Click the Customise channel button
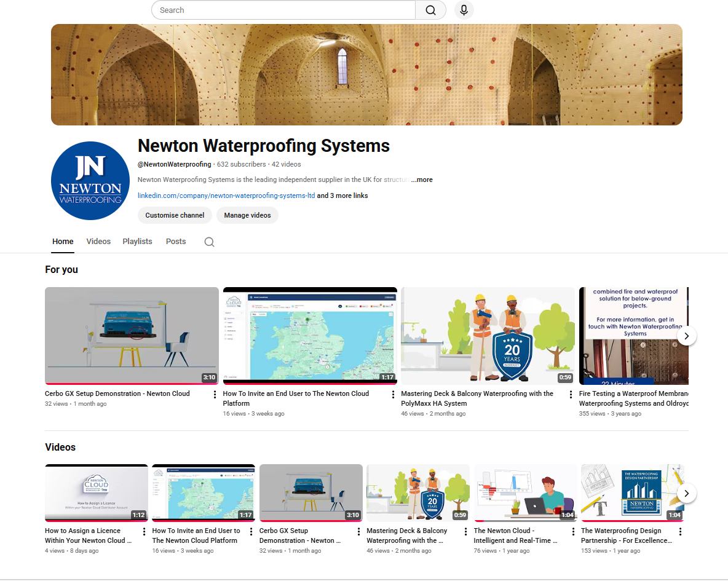 (x=175, y=216)
